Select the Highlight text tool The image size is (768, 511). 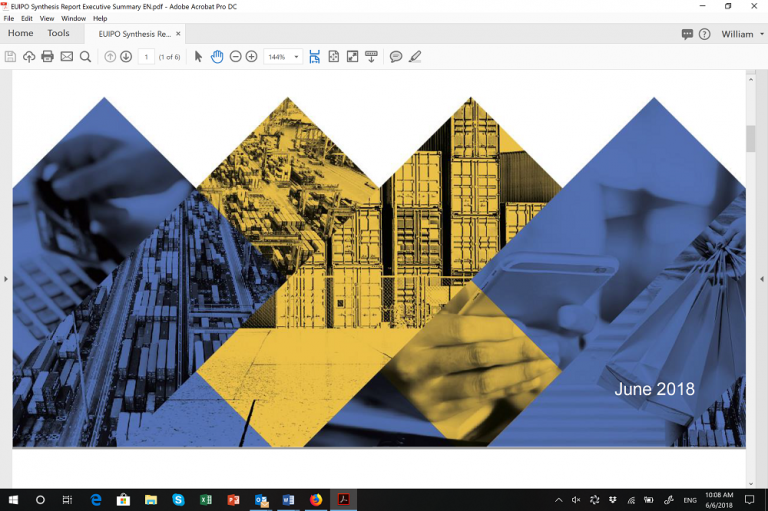point(415,57)
